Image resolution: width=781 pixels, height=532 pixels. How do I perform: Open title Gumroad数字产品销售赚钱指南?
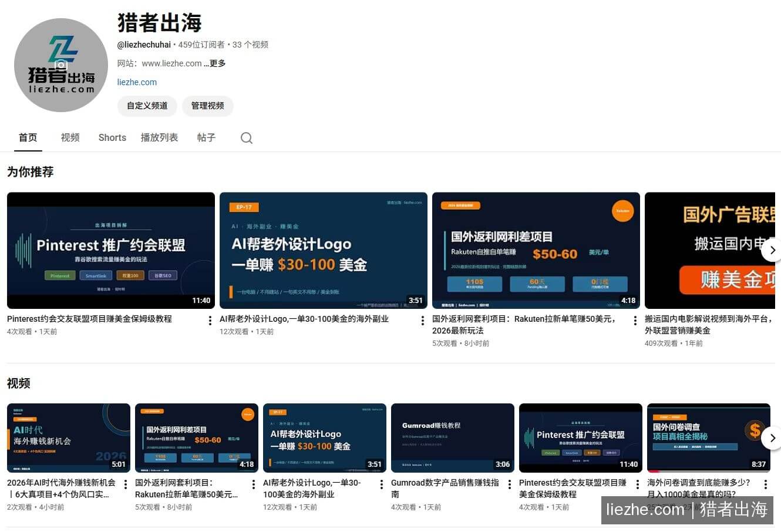pos(445,489)
